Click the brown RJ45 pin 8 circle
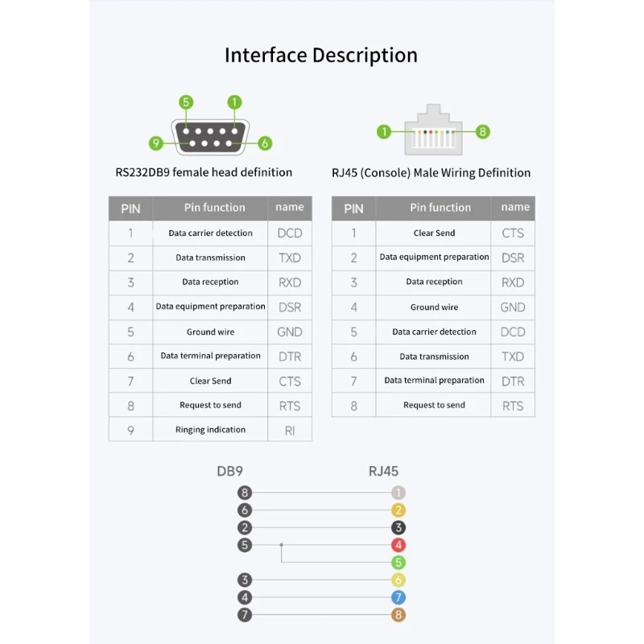Image resolution: width=644 pixels, height=644 pixels. point(398,615)
